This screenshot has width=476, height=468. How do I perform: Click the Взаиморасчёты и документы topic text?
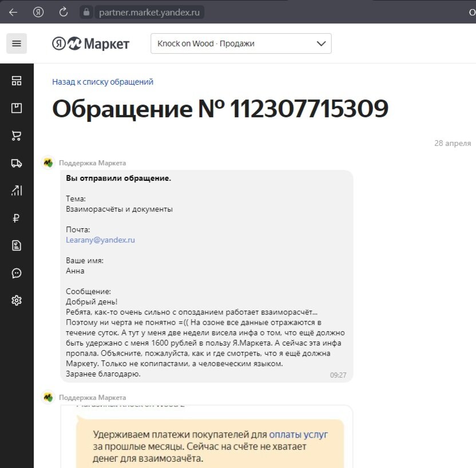pyautogui.click(x=120, y=209)
